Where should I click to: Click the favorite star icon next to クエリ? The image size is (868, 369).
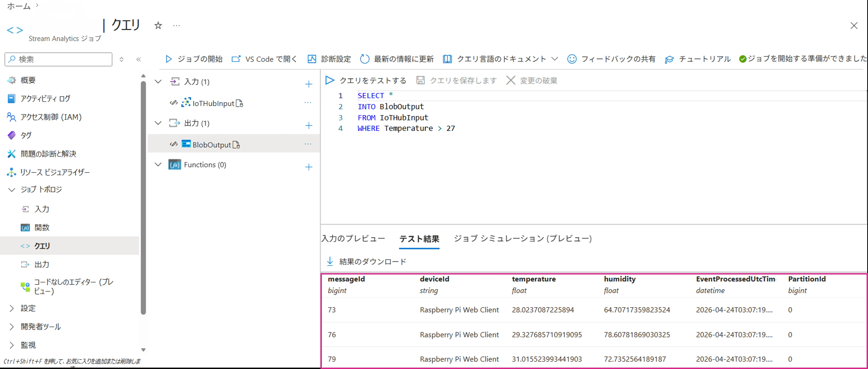pyautogui.click(x=158, y=25)
